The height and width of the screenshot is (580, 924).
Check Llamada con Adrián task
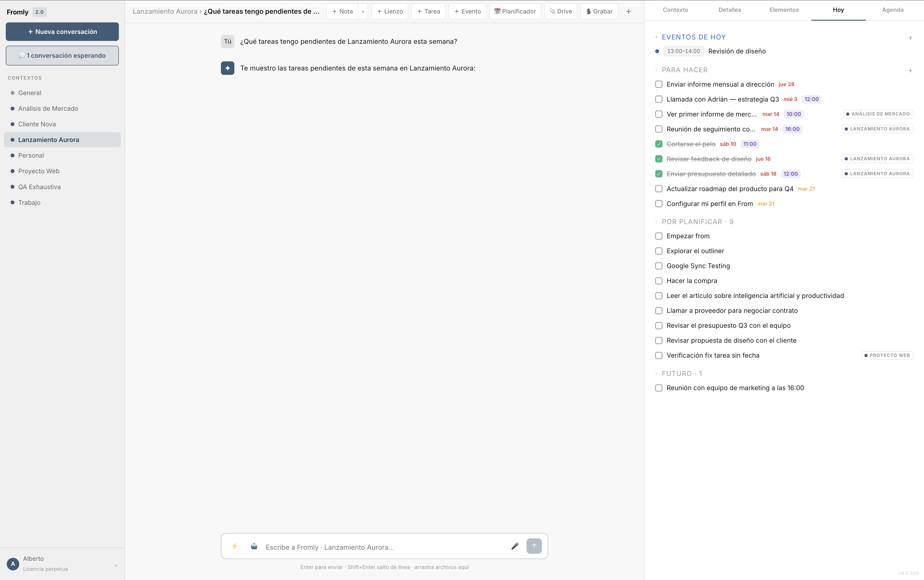click(x=659, y=99)
